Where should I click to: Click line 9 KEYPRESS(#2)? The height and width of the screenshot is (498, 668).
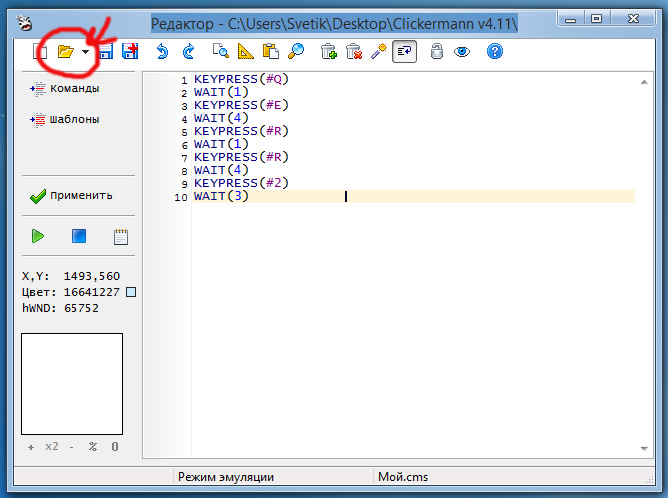241,183
